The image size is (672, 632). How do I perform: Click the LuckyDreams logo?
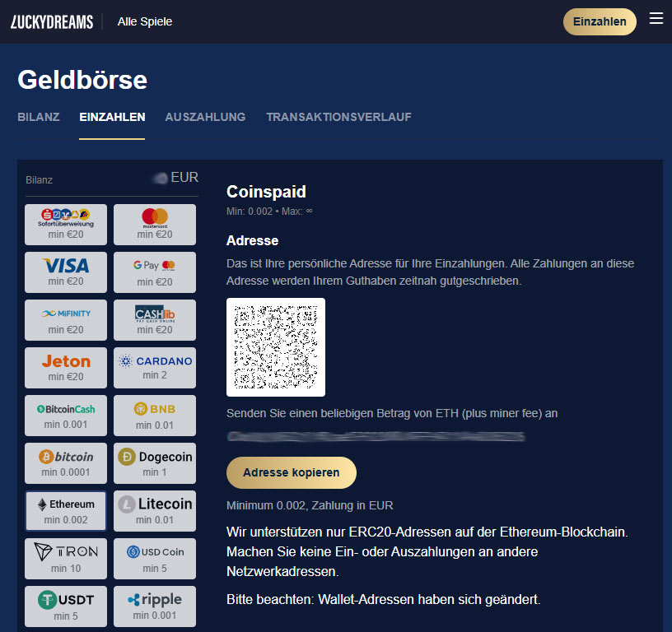[x=52, y=22]
